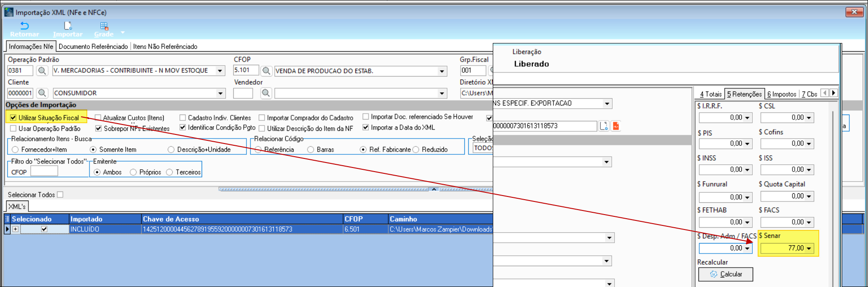Click the Importar toolbar icon

tap(68, 29)
